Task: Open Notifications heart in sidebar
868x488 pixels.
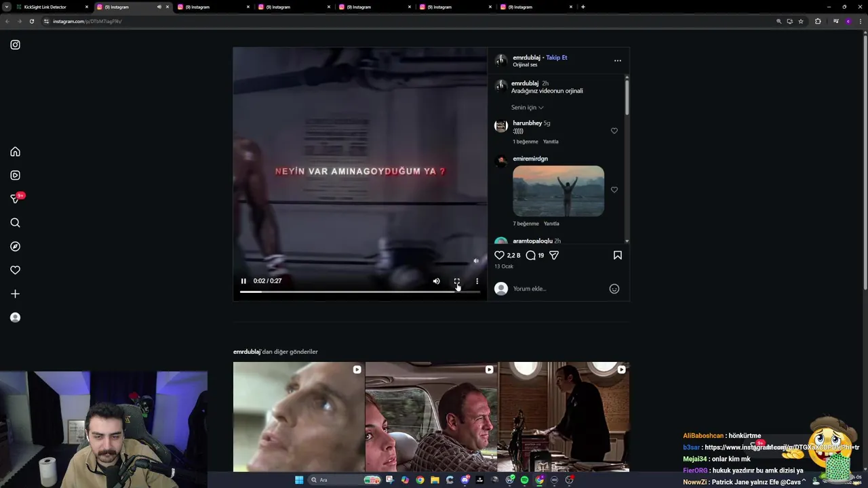Action: click(x=15, y=270)
